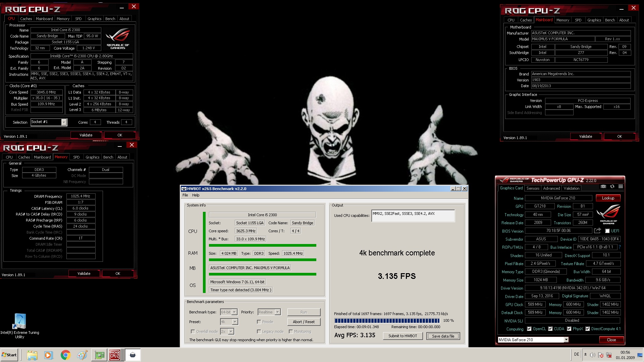The width and height of the screenshot is (644, 362).
Task: Click the Bus Interface question mark in GPU-Z
Action: [620, 247]
